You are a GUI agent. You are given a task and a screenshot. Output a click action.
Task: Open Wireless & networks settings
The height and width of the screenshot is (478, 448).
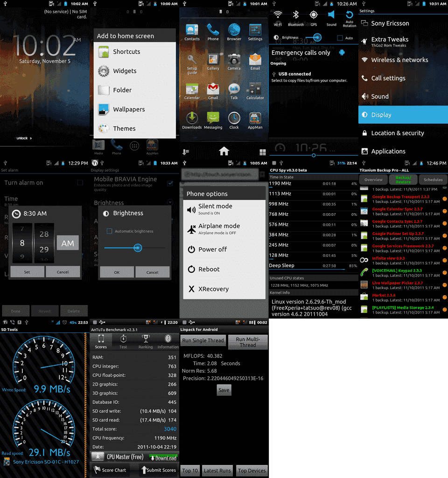403,60
